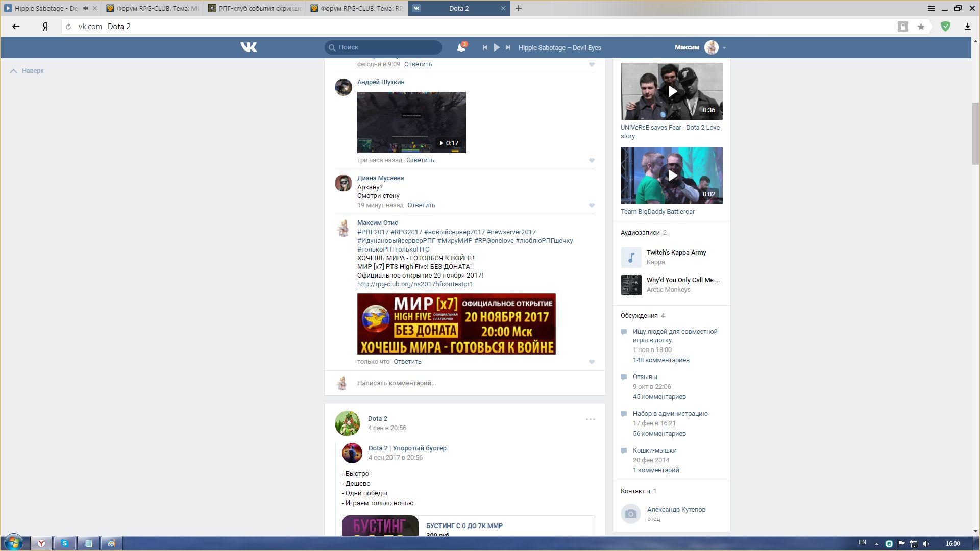
Task: Bookmark the page with the star icon
Action: coord(921,27)
